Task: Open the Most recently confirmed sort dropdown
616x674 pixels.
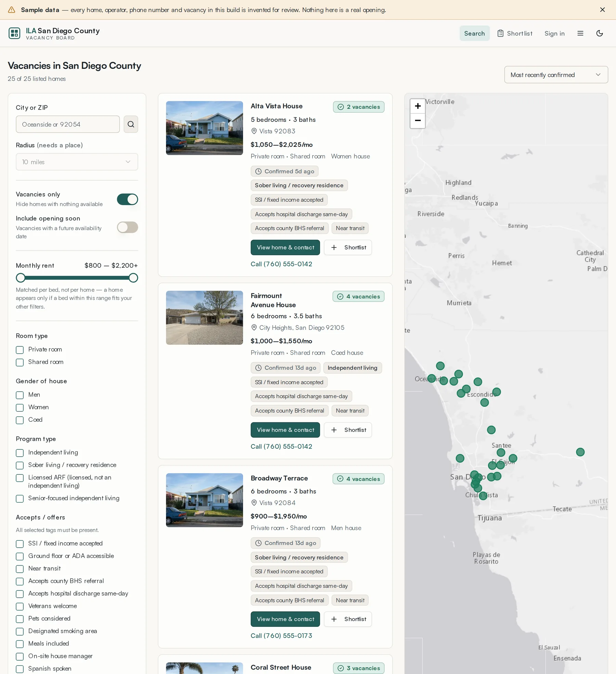Action: point(556,75)
